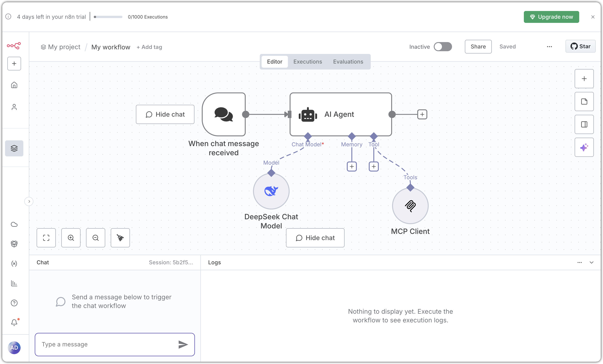Click the zoom in canvas icon
The width and height of the screenshot is (603, 364).
(x=71, y=238)
